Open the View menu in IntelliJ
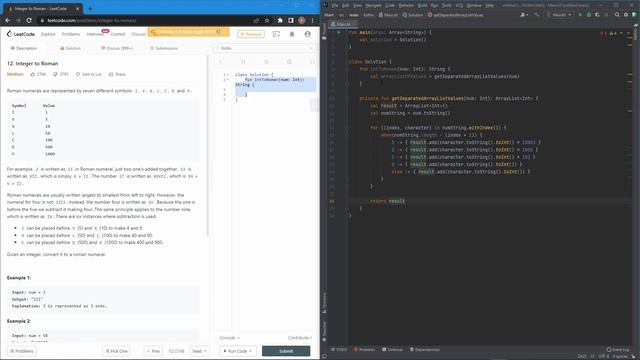640x360 pixels. point(357,5)
